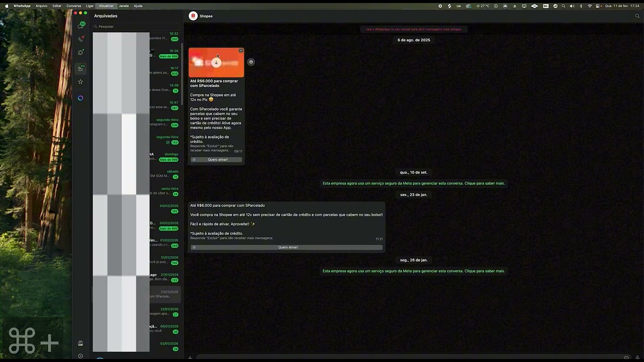The image size is (644, 362).
Task: Click the Shopee contact name in header
Action: coord(206,16)
